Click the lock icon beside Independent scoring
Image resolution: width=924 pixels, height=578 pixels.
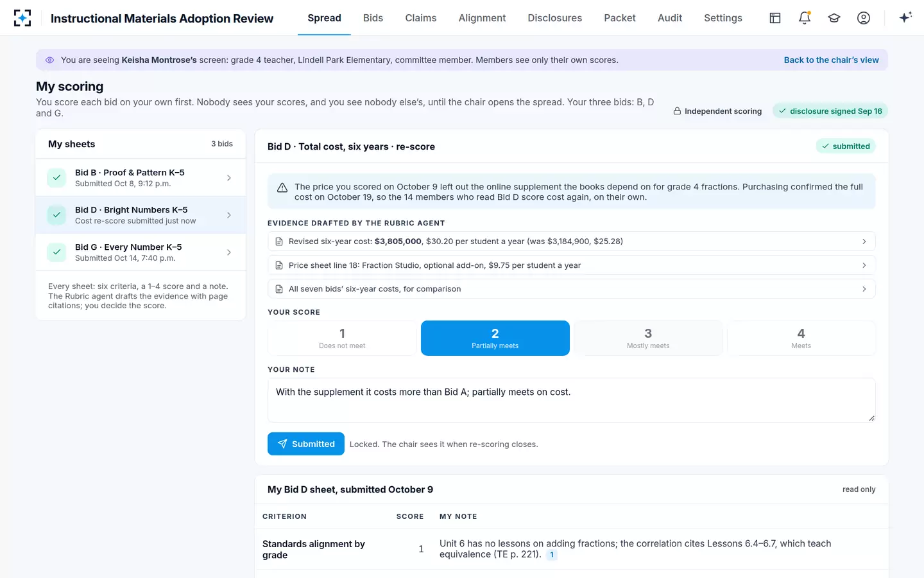[677, 111]
